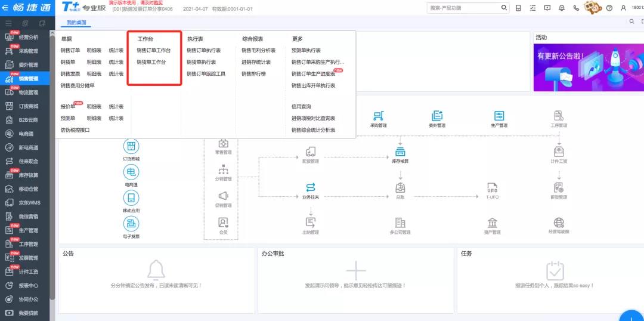Image resolution: width=644 pixels, height=321 pixels.
Task: Click 信用查询 in the 更多 column
Action: pos(301,107)
